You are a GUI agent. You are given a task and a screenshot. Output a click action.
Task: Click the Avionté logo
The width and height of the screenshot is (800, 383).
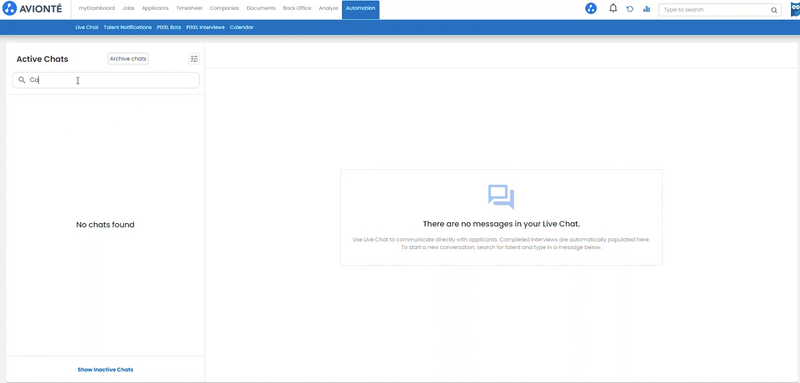coord(32,9)
